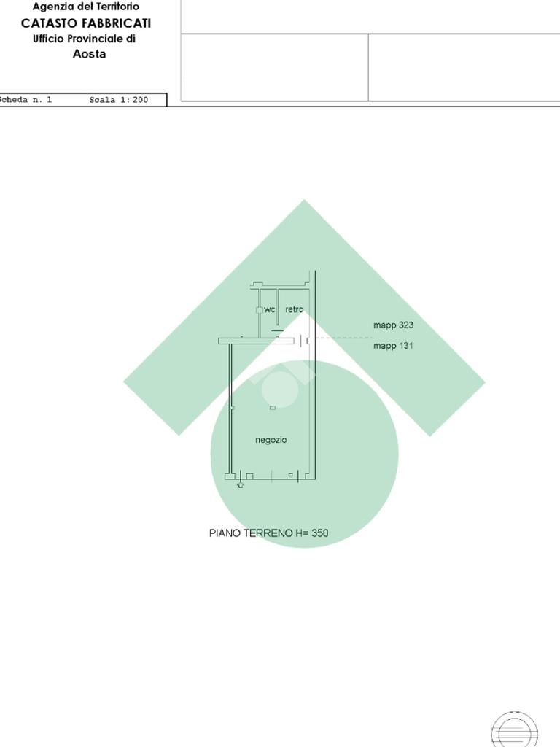Click the circular stamp at the bottom right
Viewport: 560px width, 747px height.
[514, 729]
